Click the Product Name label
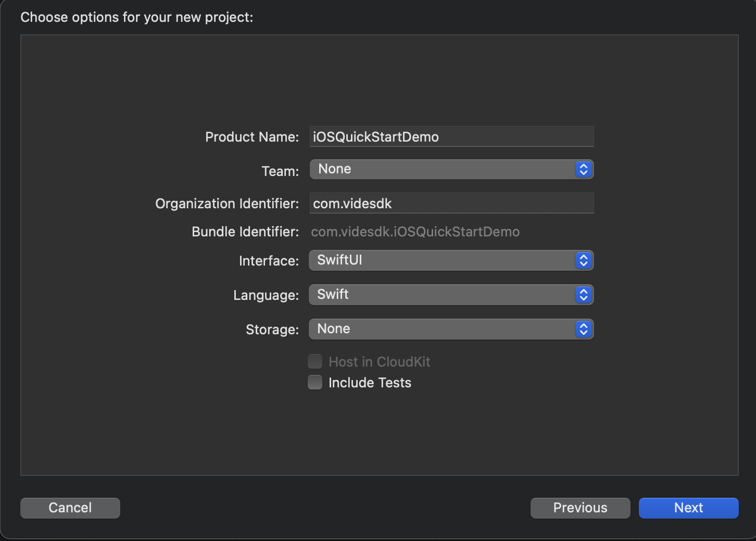Image resolution: width=756 pixels, height=541 pixels. (x=252, y=137)
